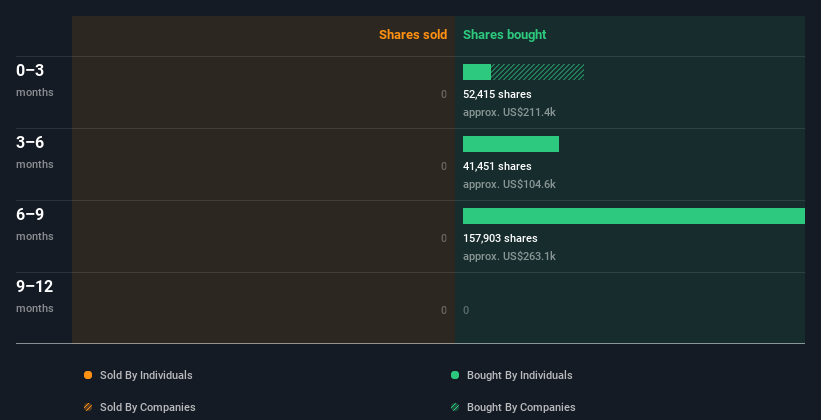Click the 0–3 months row label
Screen dimensions: 821x420
[35, 80]
